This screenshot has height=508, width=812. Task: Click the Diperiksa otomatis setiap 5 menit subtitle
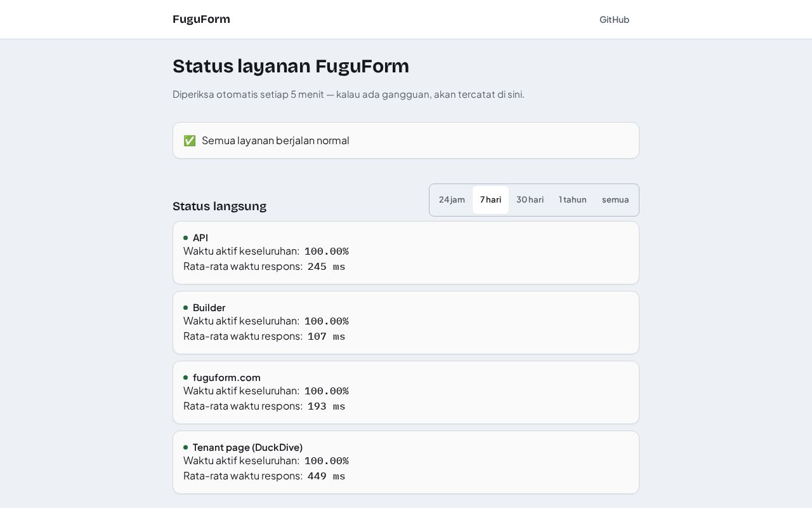click(x=348, y=95)
